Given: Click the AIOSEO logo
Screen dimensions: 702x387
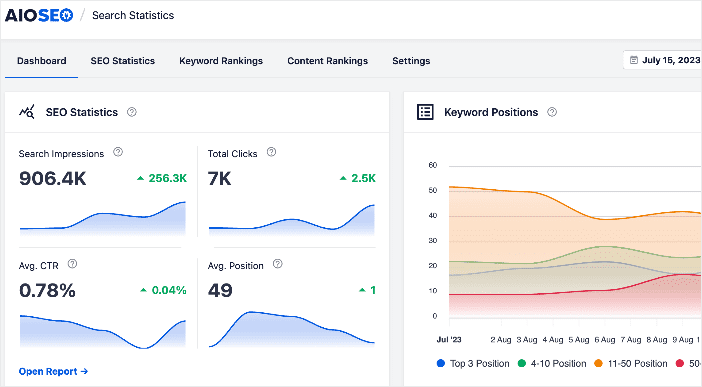Looking at the screenshot, I should click(x=39, y=15).
